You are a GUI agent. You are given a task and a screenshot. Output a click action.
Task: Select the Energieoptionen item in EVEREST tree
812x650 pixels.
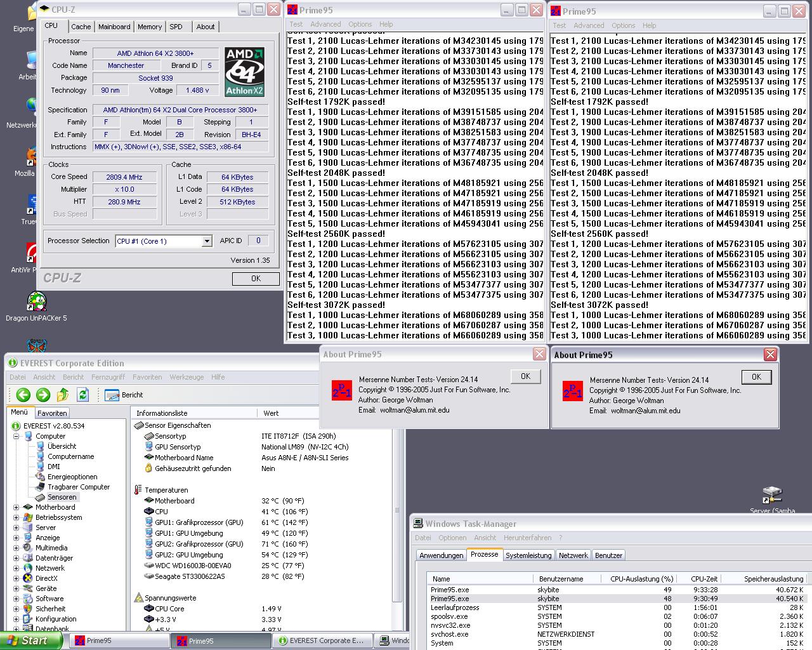click(72, 477)
